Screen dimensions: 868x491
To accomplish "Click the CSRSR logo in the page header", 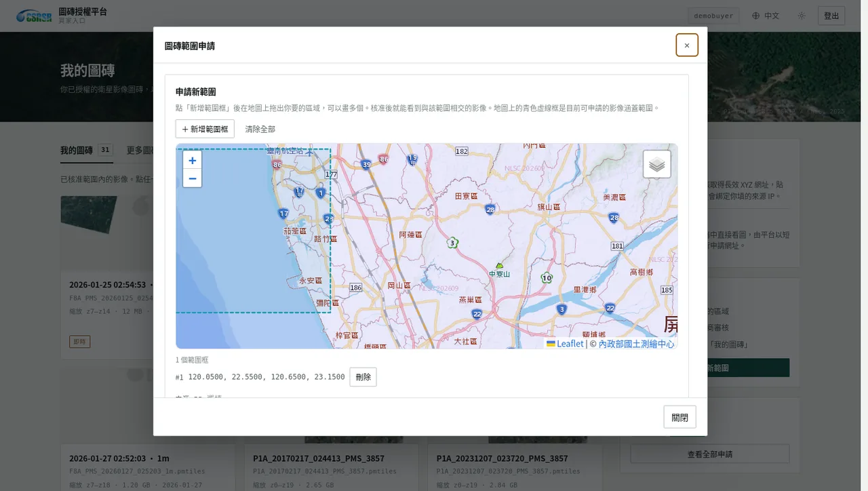I will click(x=34, y=16).
